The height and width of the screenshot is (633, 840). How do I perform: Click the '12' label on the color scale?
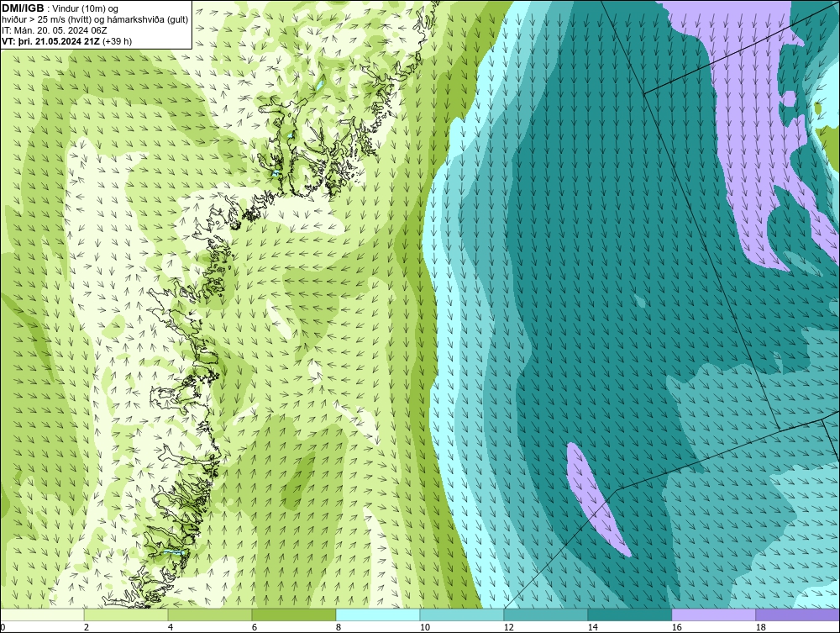coord(509,627)
